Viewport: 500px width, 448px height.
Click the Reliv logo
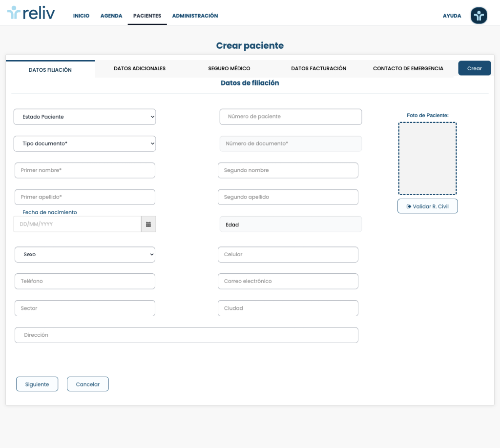pyautogui.click(x=31, y=13)
